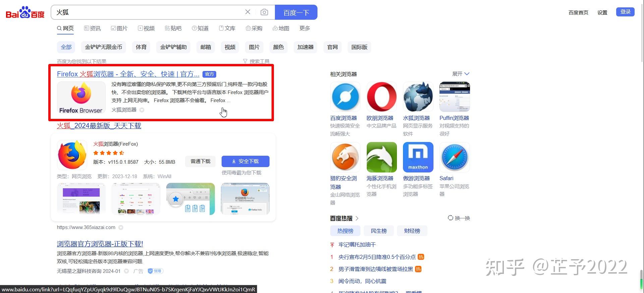Open the 知道 tab

200,28
